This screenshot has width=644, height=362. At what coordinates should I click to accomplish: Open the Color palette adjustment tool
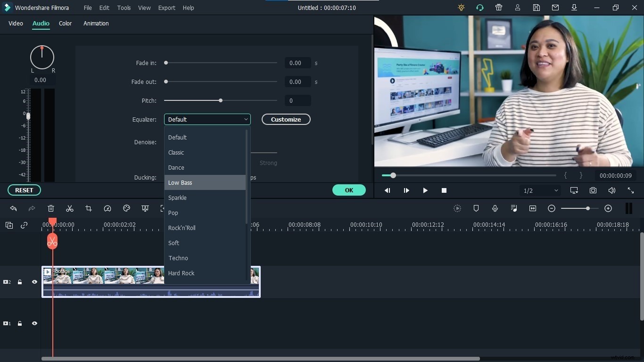click(126, 209)
